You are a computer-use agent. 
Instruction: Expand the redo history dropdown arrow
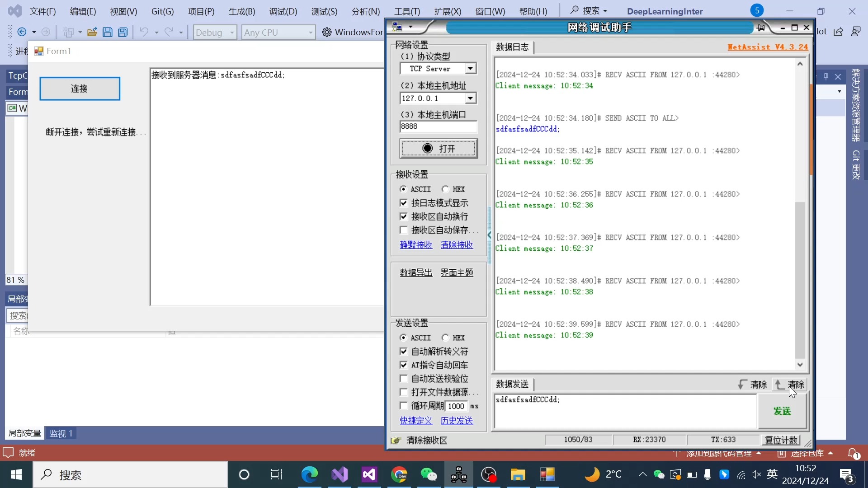coord(181,33)
